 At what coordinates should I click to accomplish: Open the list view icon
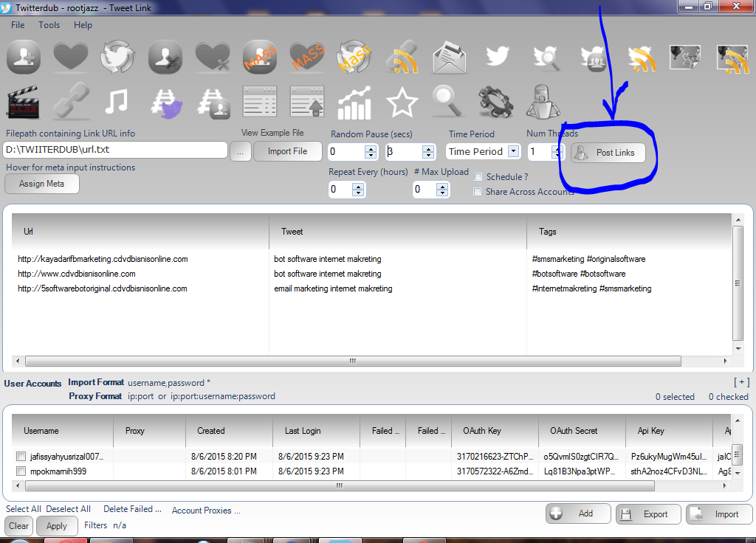(260, 102)
